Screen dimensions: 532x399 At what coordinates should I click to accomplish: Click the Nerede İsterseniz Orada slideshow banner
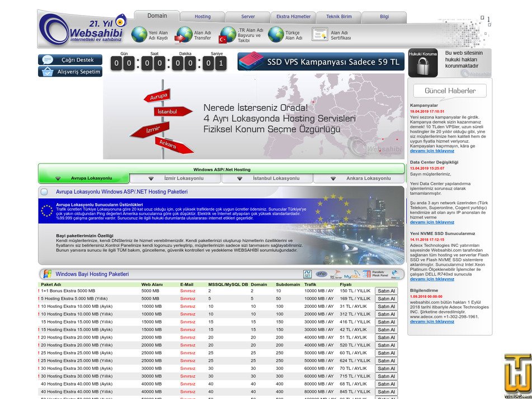(254, 116)
